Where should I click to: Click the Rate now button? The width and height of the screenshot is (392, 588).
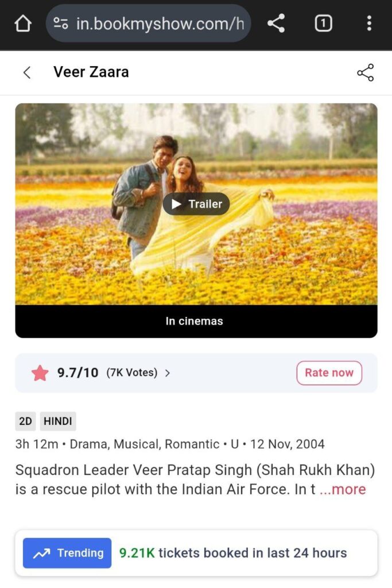(x=329, y=373)
